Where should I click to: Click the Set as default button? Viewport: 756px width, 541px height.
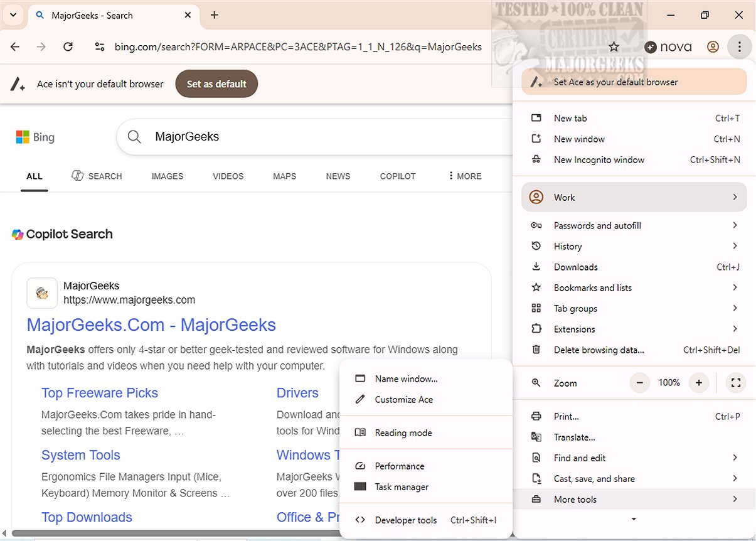coord(216,84)
